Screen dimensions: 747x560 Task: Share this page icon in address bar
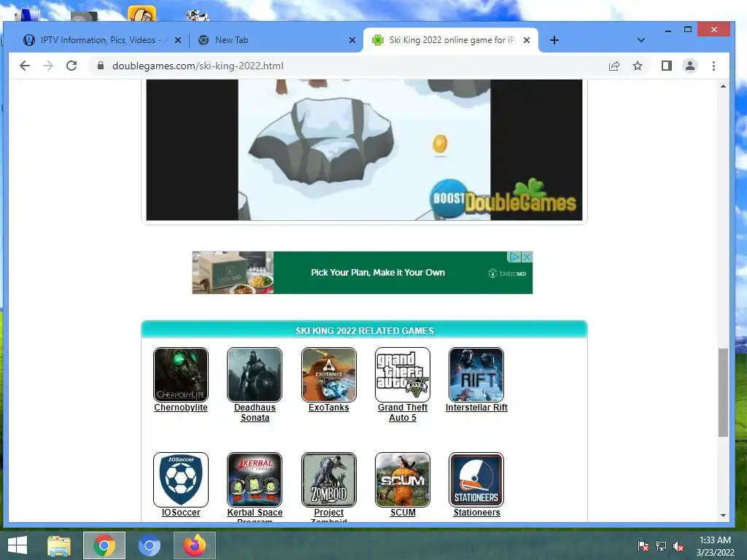pos(614,66)
